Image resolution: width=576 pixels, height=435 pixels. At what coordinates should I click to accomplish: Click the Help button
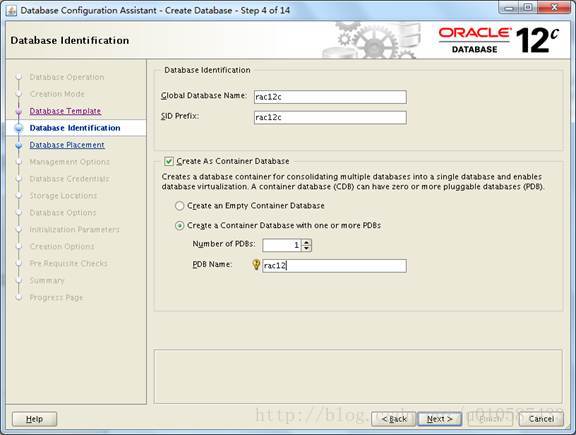tap(35, 419)
